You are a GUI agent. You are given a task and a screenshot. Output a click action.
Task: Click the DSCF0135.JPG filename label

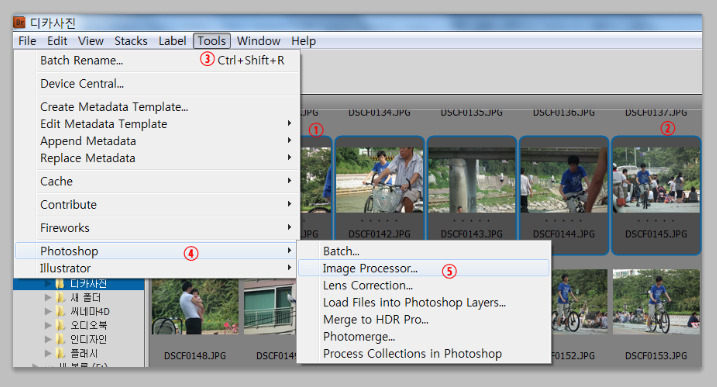click(471, 112)
